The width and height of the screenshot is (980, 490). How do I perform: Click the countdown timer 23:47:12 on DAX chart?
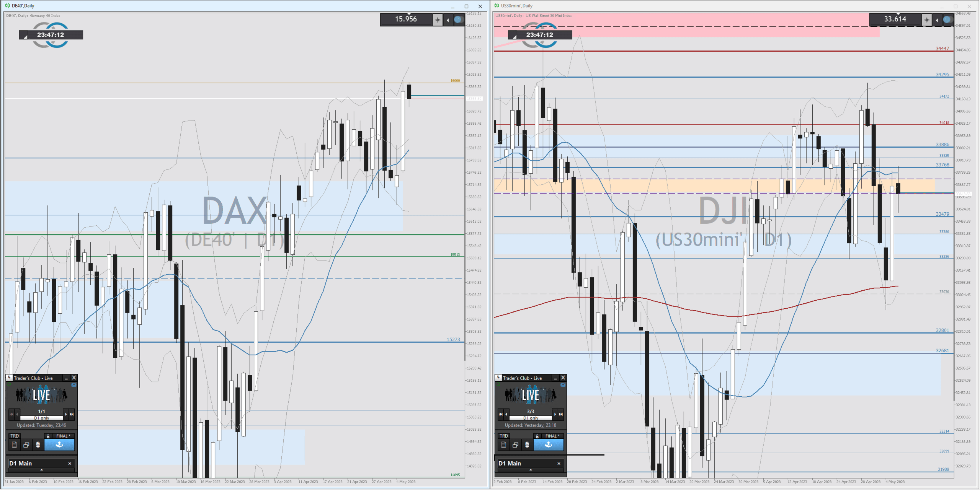[x=51, y=35]
